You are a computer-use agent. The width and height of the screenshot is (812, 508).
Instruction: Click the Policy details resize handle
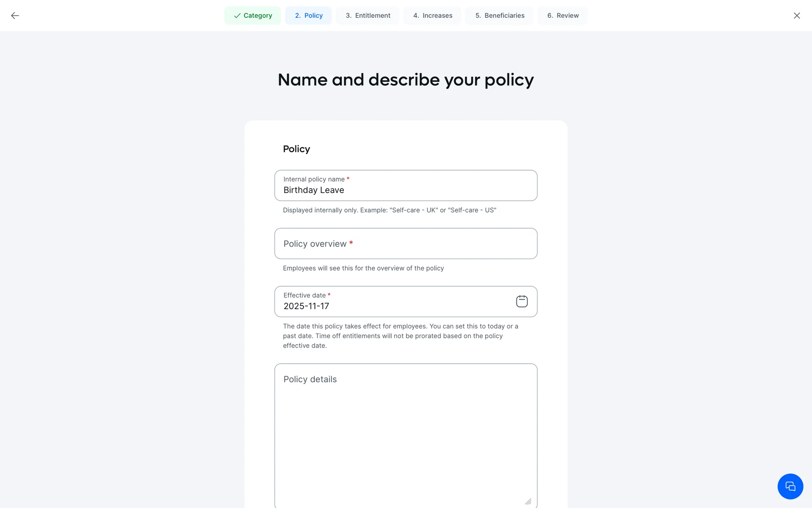point(528,502)
